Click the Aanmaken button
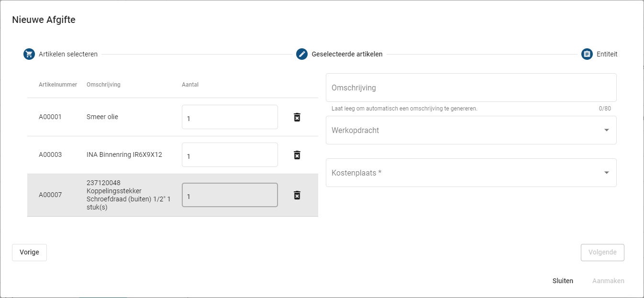This screenshot has height=298, width=644. click(x=608, y=281)
